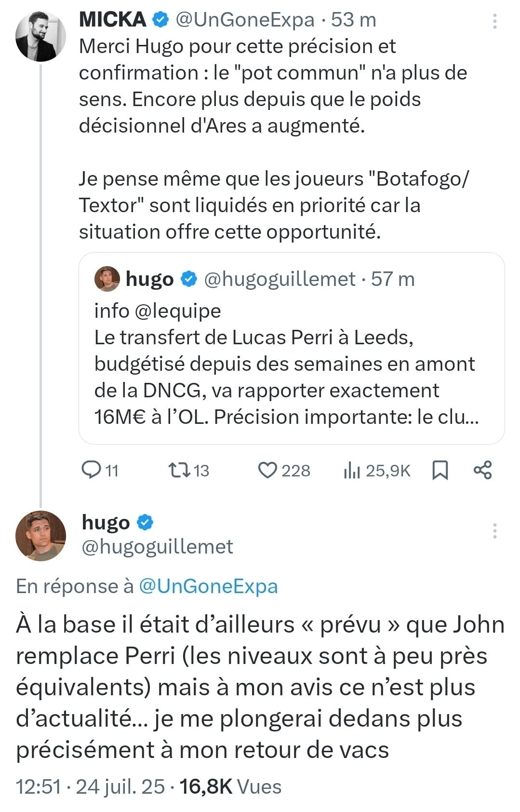
Task: Open @lequipe mention in quoted tweet
Action: (x=178, y=311)
